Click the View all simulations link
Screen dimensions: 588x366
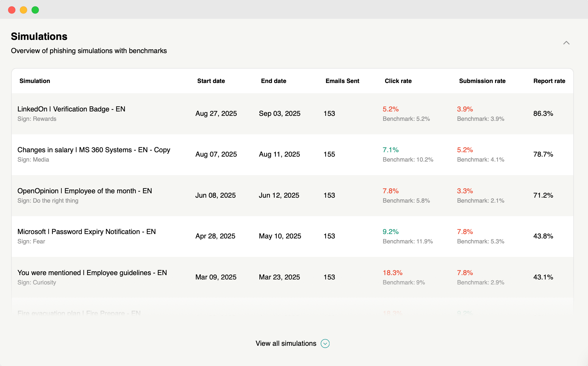(x=286, y=343)
